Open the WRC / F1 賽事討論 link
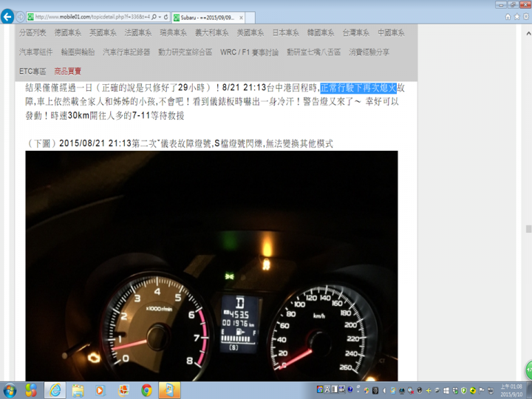 (x=250, y=52)
